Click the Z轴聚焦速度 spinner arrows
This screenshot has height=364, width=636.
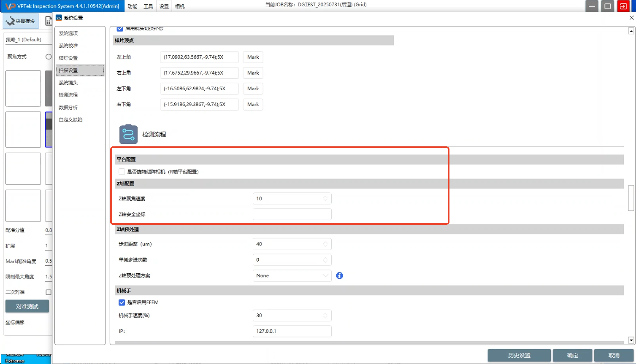[325, 198]
